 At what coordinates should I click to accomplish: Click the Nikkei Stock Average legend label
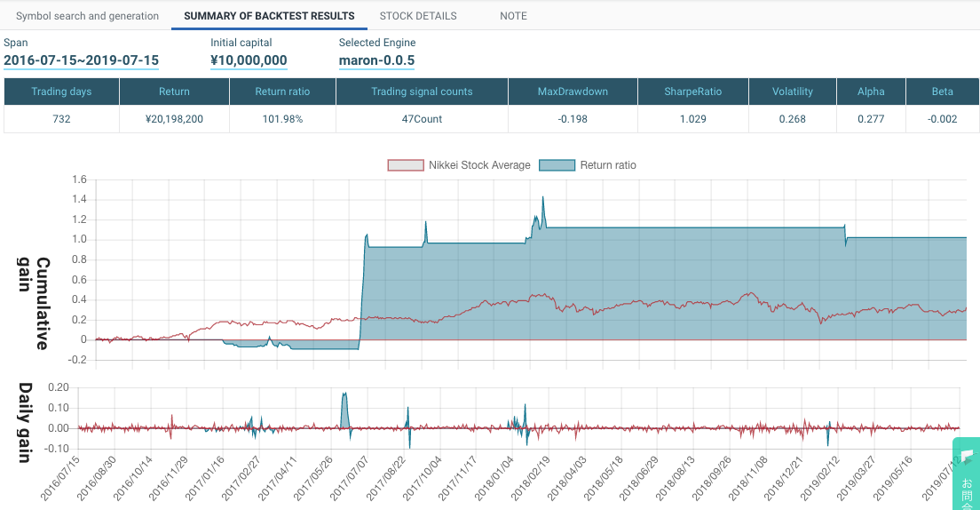point(479,165)
